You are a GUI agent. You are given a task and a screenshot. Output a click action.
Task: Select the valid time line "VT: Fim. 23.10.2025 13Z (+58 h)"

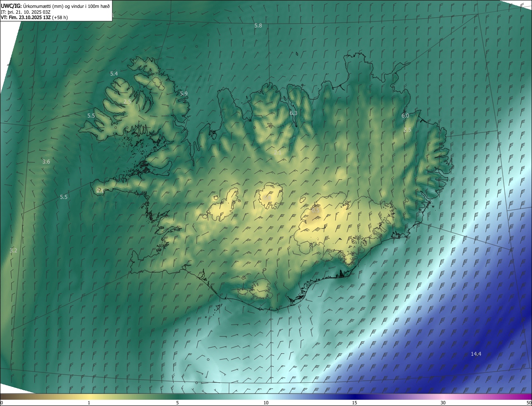pyautogui.click(x=34, y=17)
